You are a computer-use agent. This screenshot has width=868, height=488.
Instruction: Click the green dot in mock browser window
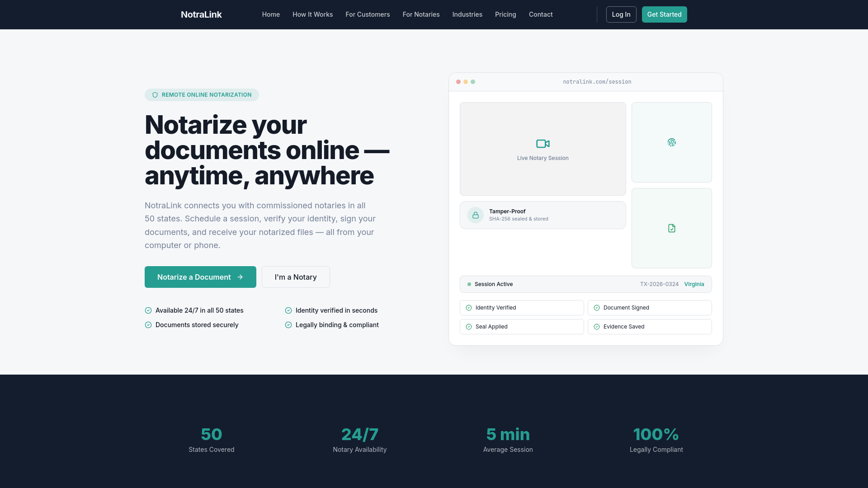coord(473,82)
